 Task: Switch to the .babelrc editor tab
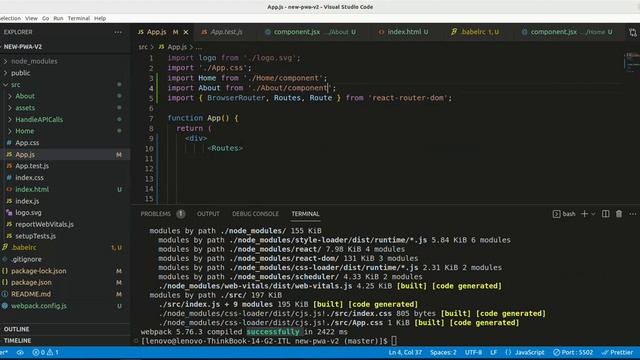coord(477,32)
